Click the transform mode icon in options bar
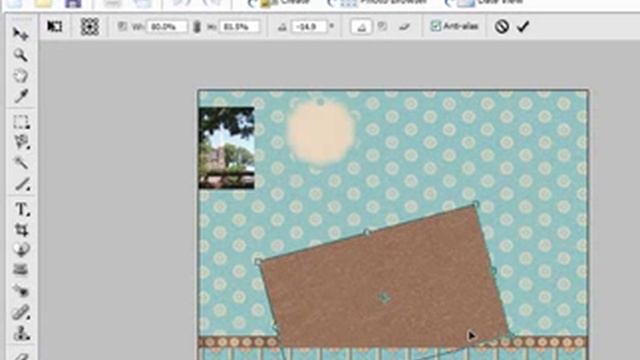Viewport: 640px width, 360px height. pos(55,27)
